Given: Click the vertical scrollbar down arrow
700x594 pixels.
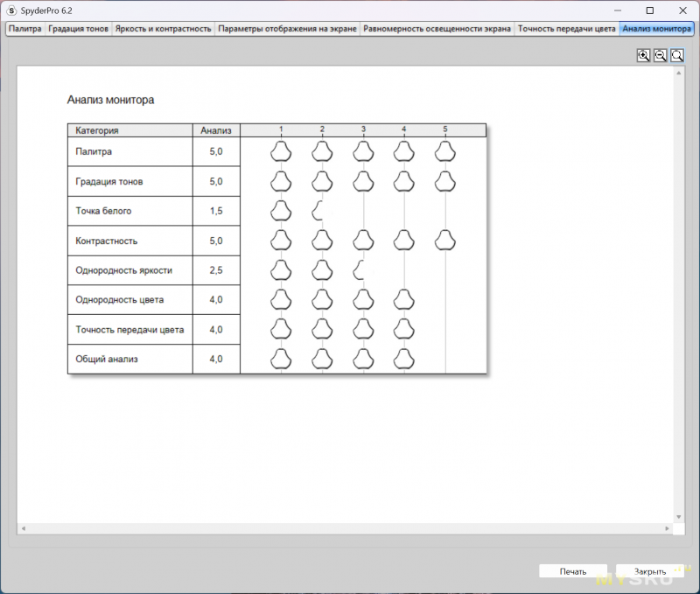Looking at the screenshot, I should (x=679, y=517).
